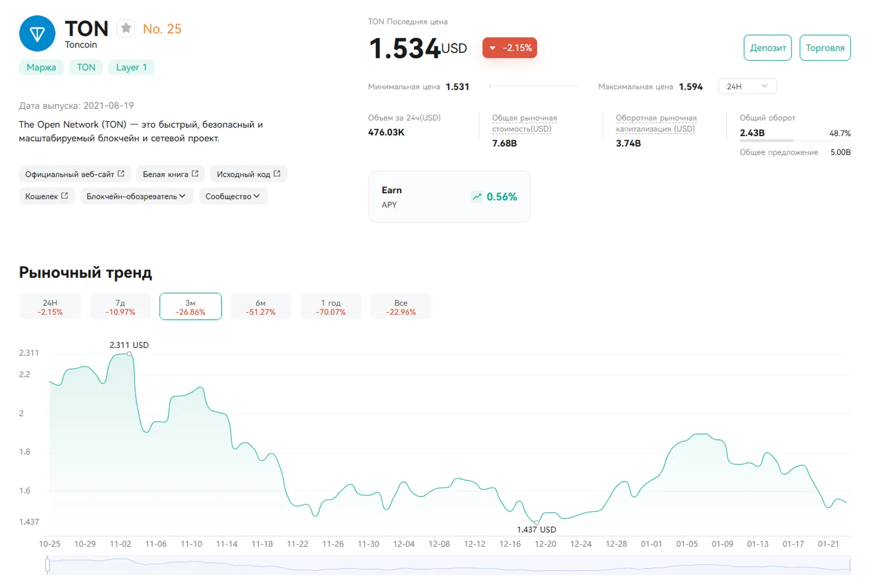The height and width of the screenshot is (588, 891).
Task: Click external-link icon beside Исходный код
Action: tap(277, 174)
